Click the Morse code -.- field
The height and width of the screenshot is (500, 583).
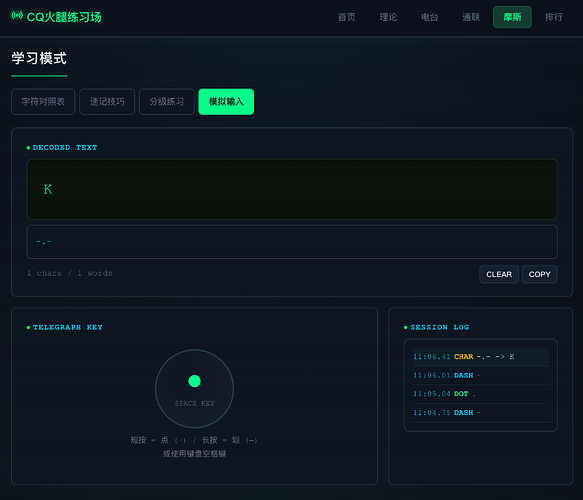pos(292,242)
